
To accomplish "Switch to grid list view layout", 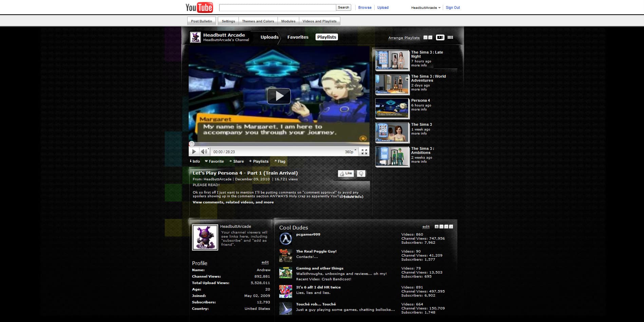I will click(450, 37).
